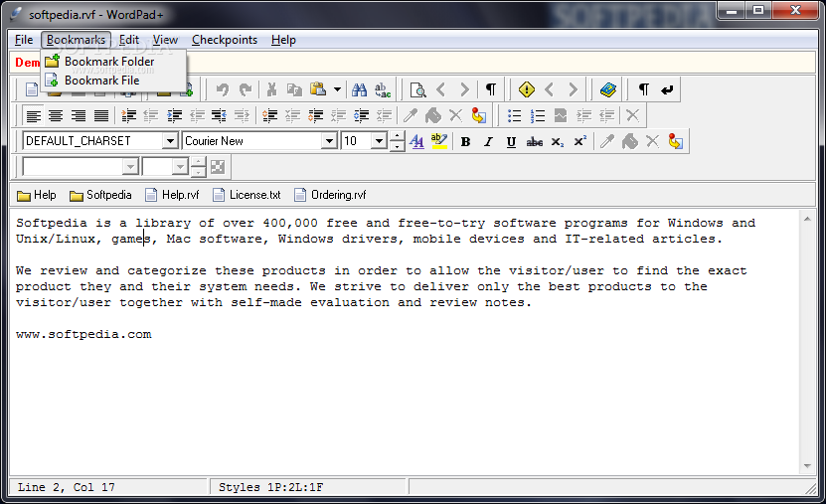This screenshot has height=504, width=826.
Task: Go to next checkpoint arrow
Action: tap(574, 89)
